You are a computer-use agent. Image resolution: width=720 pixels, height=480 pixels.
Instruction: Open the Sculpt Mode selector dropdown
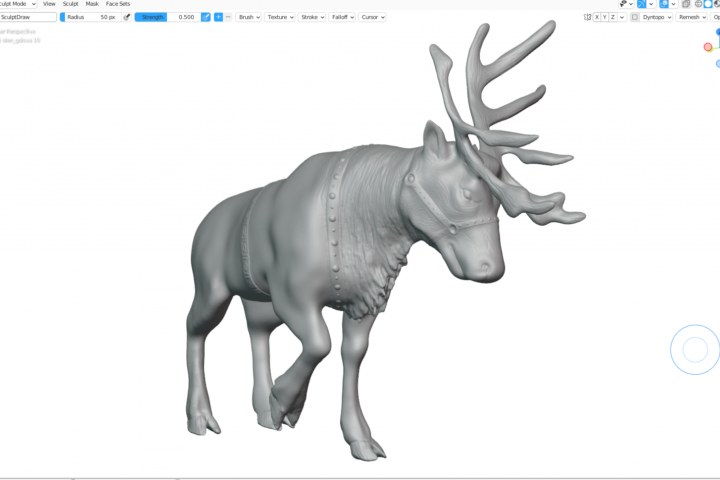pyautogui.click(x=17, y=4)
